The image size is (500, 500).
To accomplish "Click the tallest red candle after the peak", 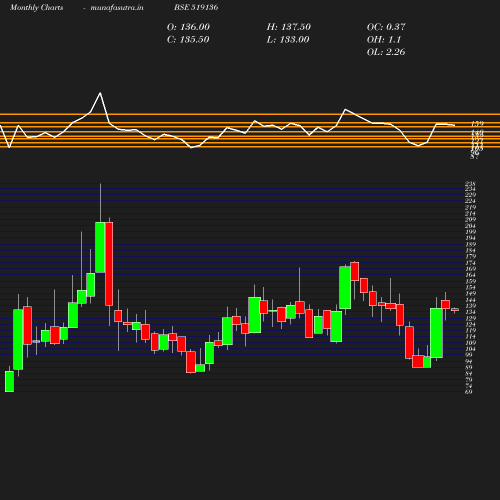I will [109, 264].
